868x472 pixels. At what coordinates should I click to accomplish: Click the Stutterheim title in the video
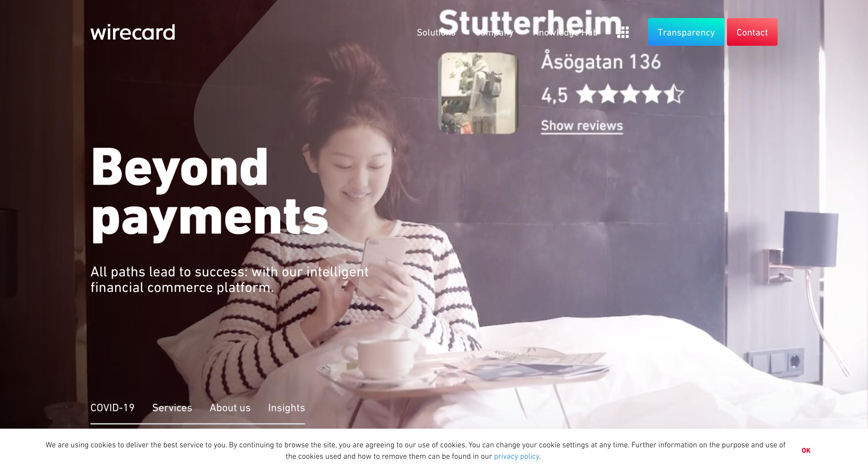coord(530,22)
